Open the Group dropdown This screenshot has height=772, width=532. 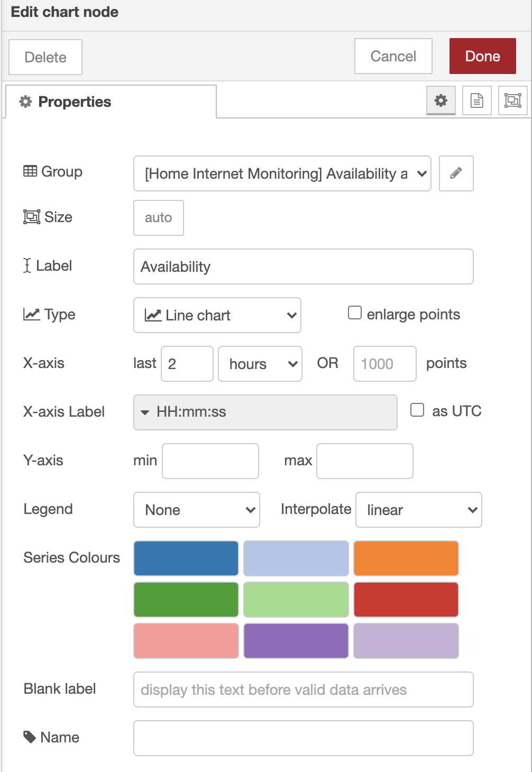pyautogui.click(x=282, y=173)
